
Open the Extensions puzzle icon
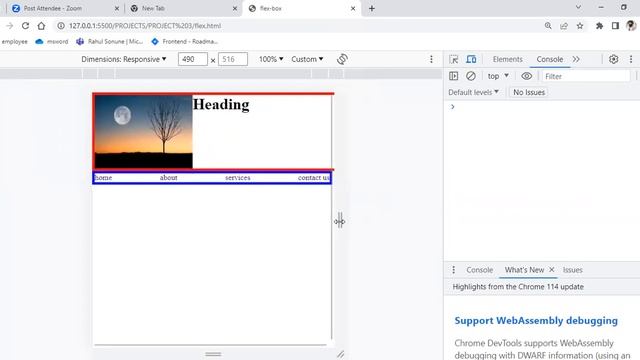click(599, 26)
